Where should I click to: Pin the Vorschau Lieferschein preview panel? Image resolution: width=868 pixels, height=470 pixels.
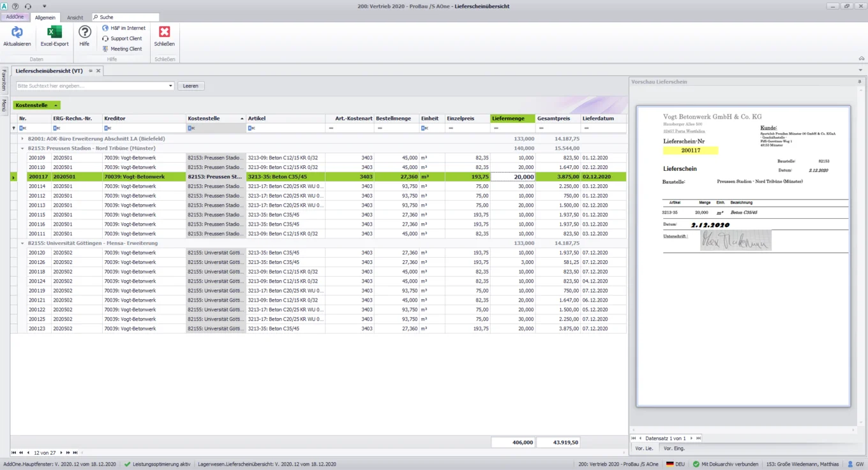(x=860, y=82)
